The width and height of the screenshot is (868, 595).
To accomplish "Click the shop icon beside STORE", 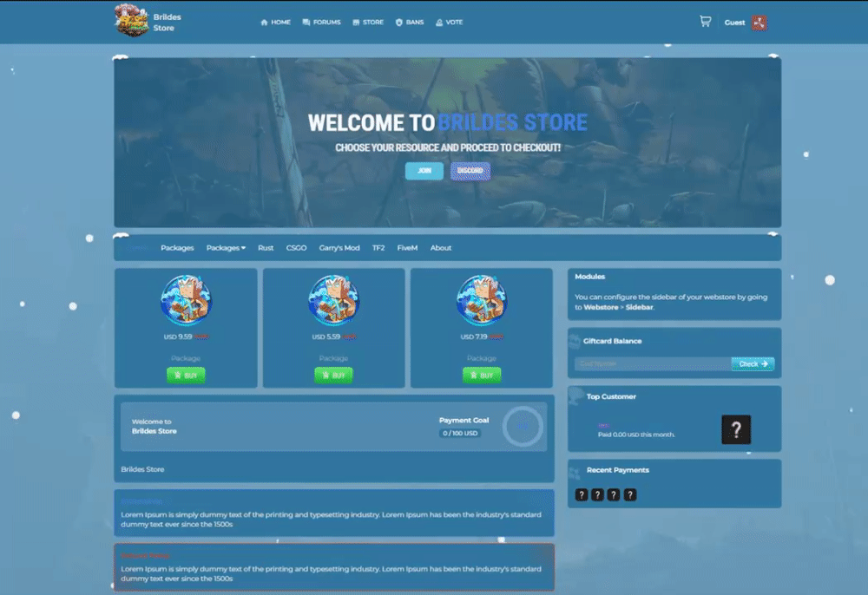I will [x=356, y=23].
